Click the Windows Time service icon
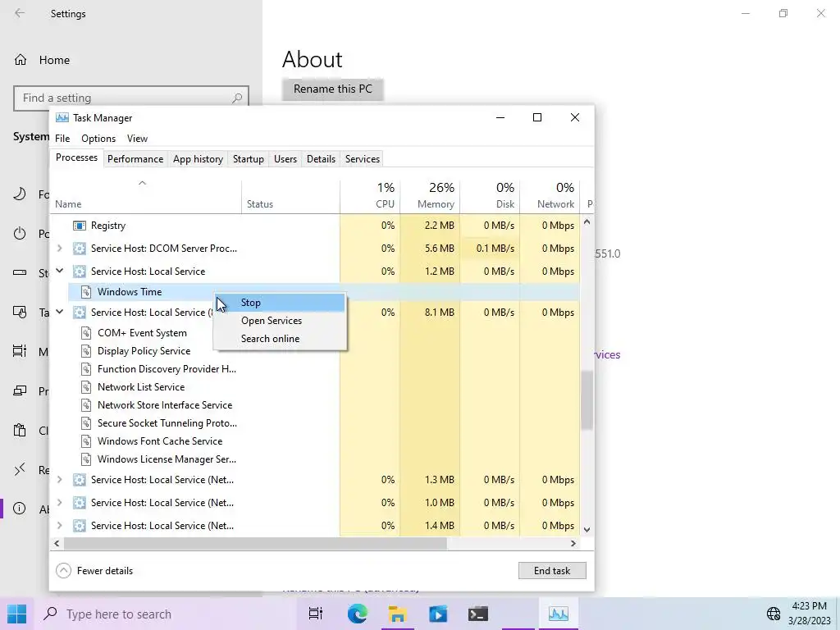The image size is (840, 630). (85, 292)
